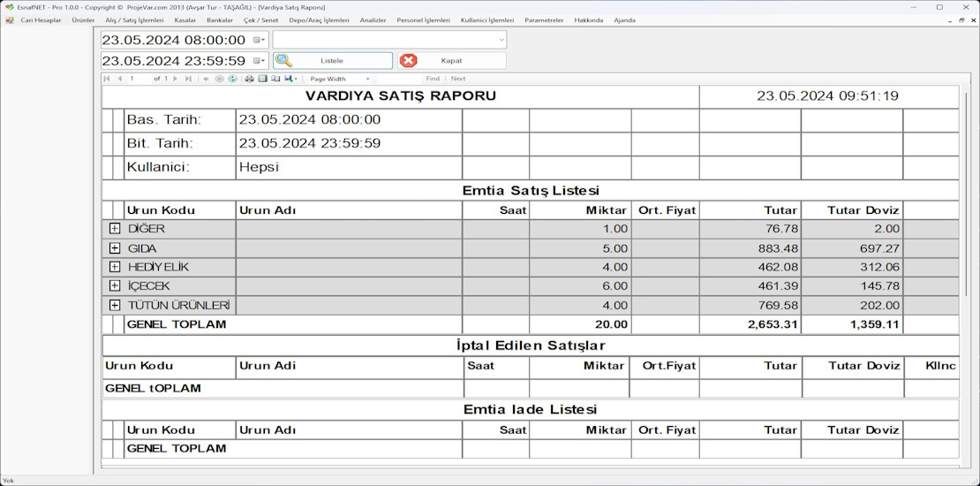Open the Ürünler menu

83,20
